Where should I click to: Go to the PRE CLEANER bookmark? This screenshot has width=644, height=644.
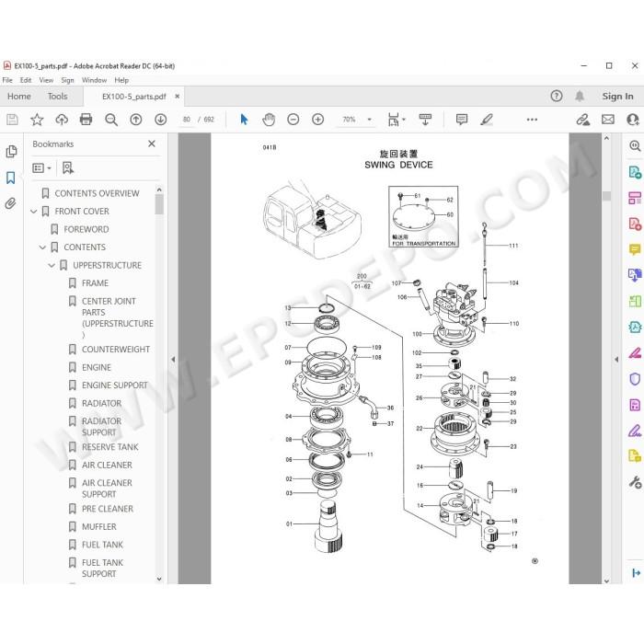coord(108,509)
